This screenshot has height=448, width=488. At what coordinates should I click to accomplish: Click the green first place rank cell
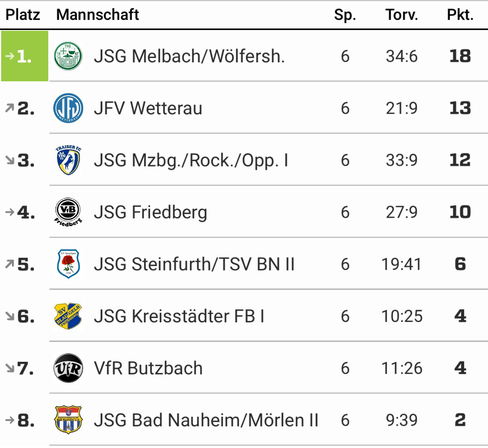pos(25,56)
